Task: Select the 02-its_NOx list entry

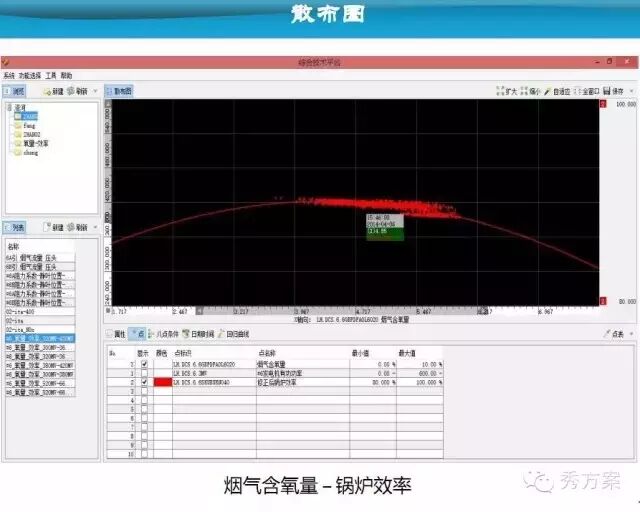Action: [40, 329]
